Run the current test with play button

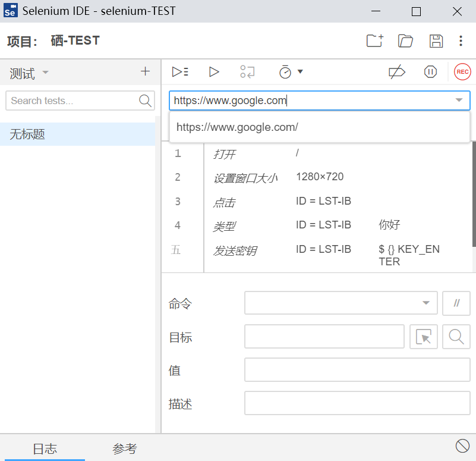coord(214,72)
